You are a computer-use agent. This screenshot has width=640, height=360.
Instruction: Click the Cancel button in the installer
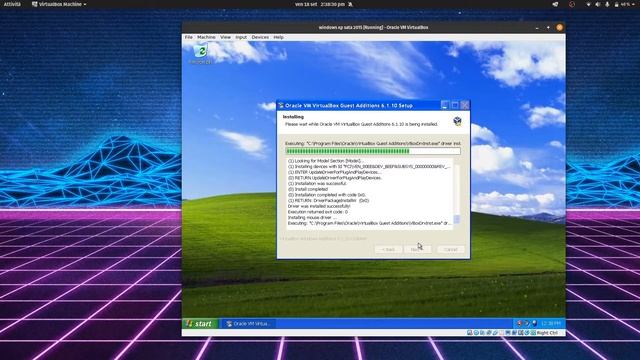coord(451,249)
